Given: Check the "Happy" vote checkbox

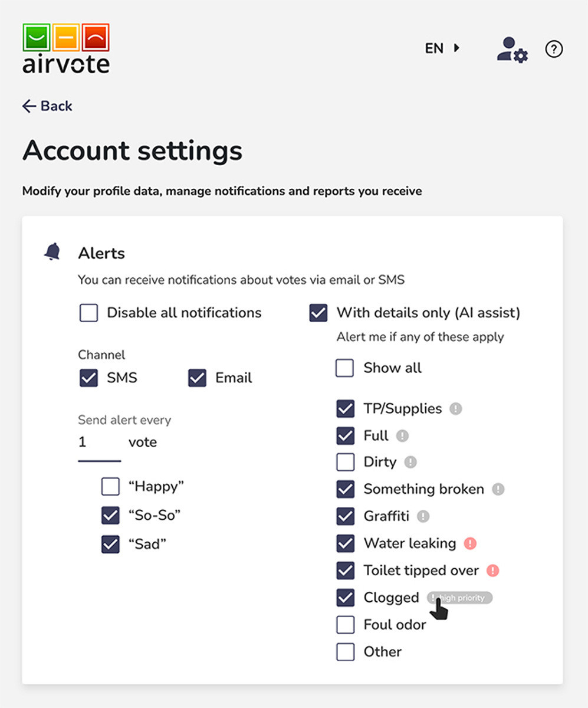Looking at the screenshot, I should (110, 487).
